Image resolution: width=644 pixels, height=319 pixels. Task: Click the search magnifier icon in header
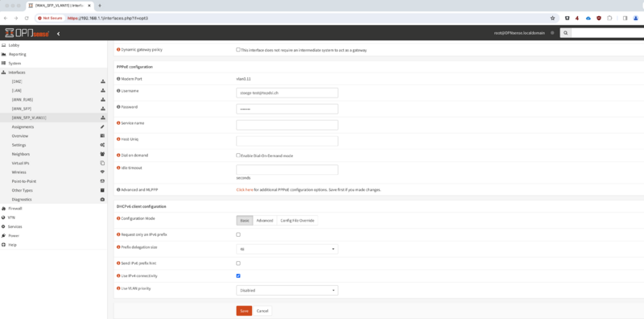click(566, 33)
